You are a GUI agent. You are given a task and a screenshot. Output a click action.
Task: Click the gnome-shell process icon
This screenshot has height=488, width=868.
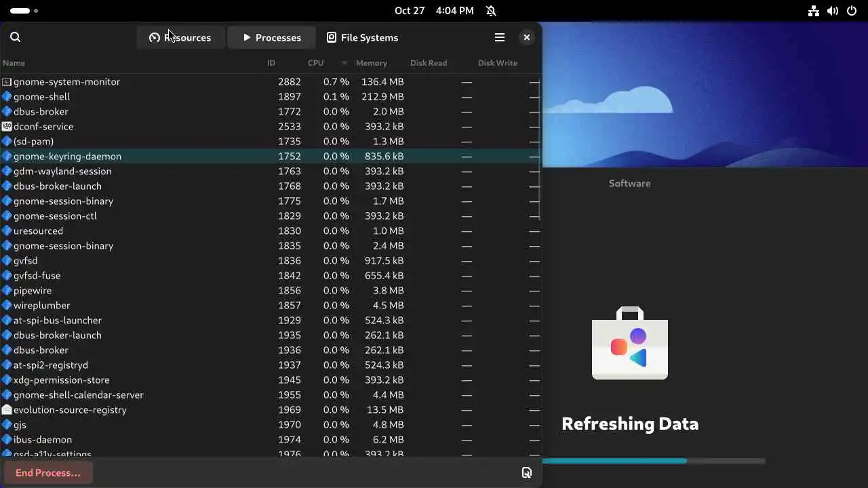pos(7,96)
